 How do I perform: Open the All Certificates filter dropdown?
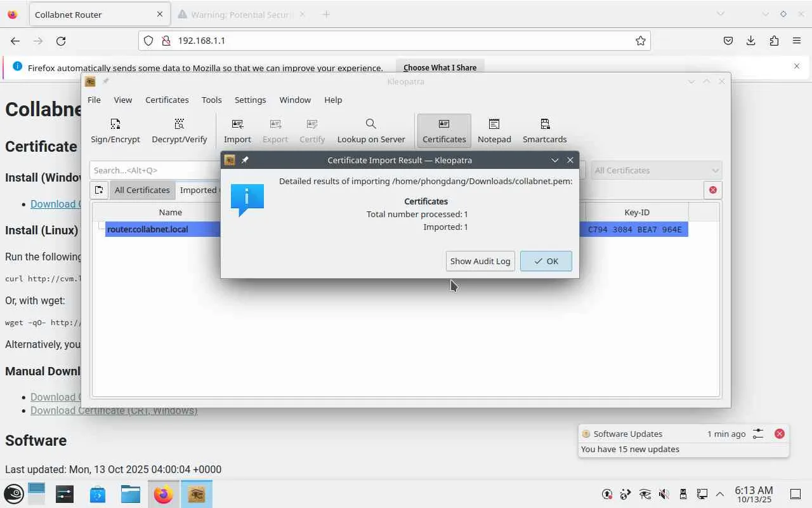point(657,170)
